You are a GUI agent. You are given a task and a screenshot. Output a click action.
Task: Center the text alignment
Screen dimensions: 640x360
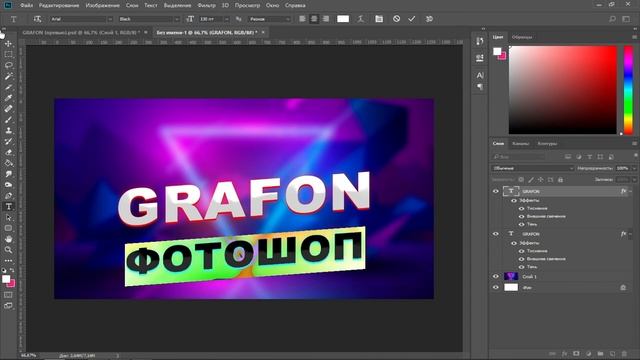coord(314,19)
